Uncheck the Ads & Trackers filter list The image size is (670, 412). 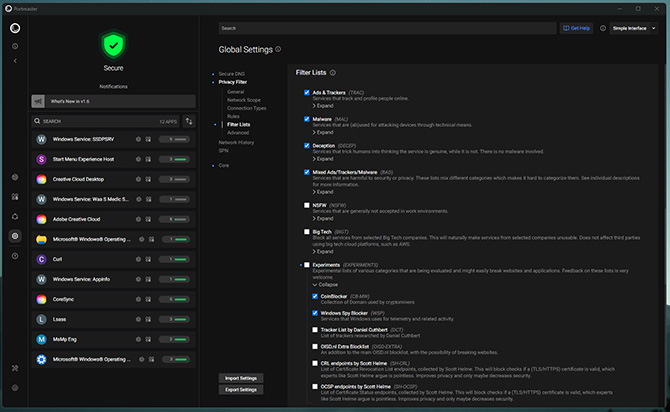point(307,92)
